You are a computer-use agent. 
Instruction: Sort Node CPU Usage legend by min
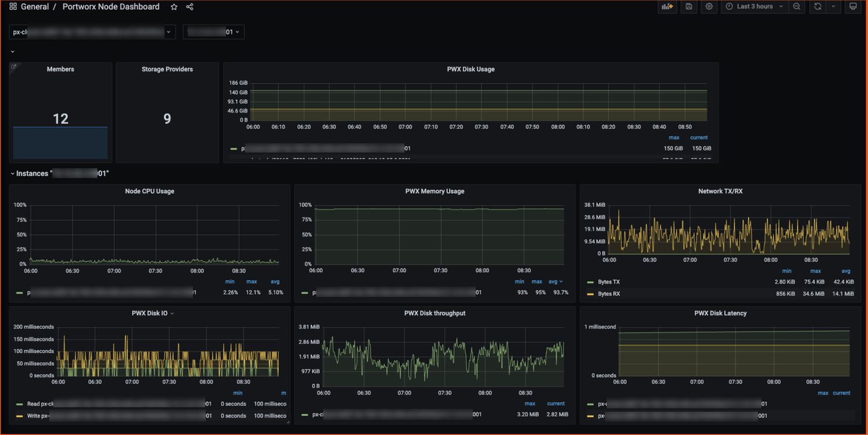230,281
